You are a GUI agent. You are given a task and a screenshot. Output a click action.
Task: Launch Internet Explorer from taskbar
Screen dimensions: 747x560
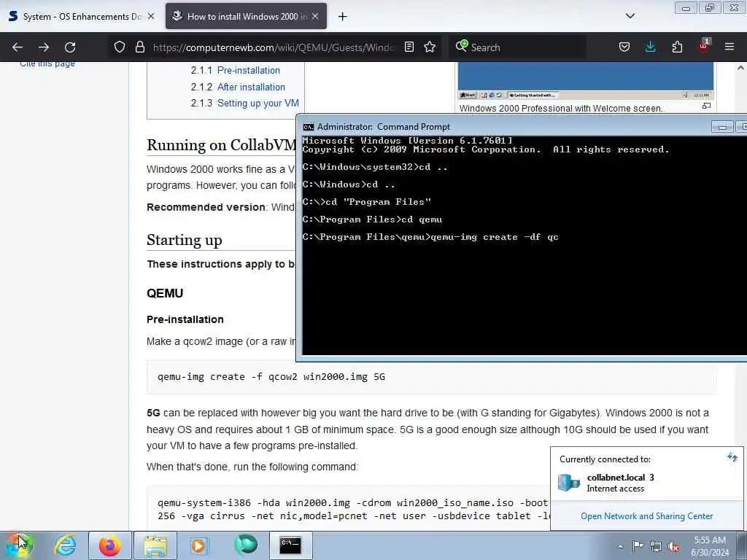click(65, 545)
